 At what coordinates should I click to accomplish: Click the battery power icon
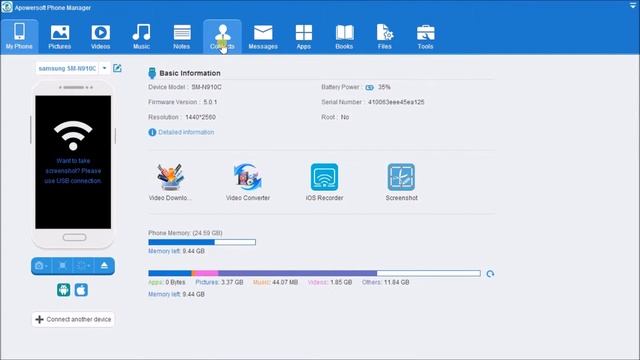[369, 87]
